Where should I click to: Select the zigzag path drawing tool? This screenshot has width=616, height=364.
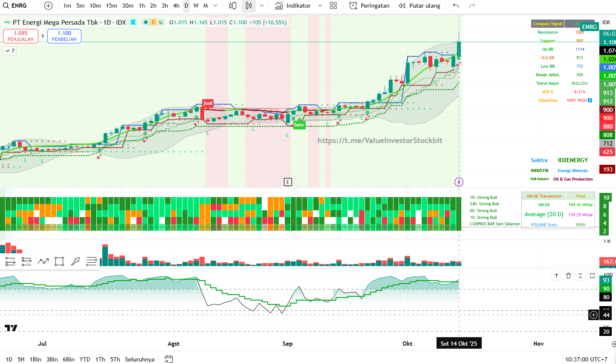pos(43,261)
